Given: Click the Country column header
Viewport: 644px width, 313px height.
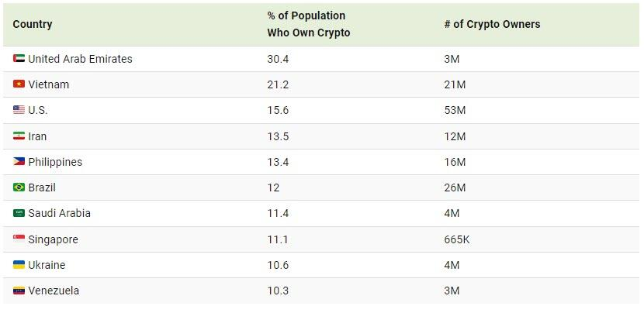Looking at the screenshot, I should (x=33, y=24).
